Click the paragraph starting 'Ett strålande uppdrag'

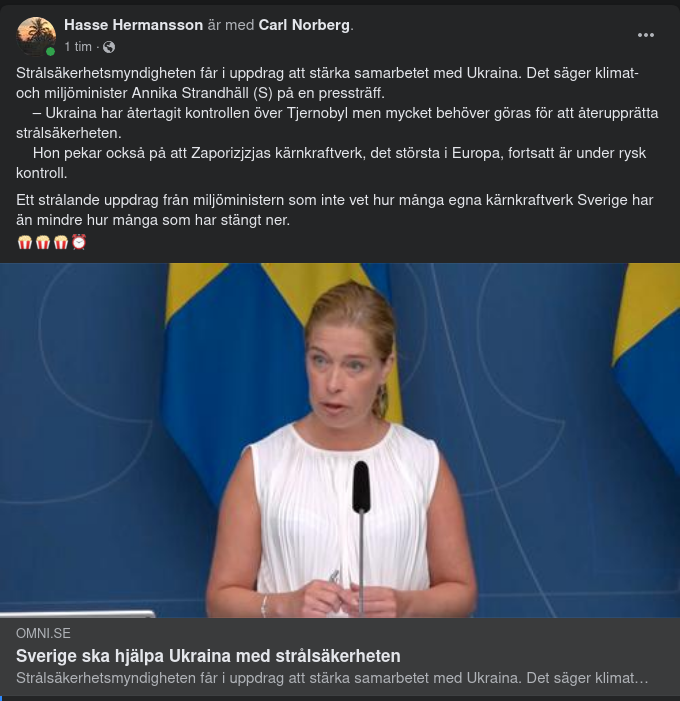[334, 209]
